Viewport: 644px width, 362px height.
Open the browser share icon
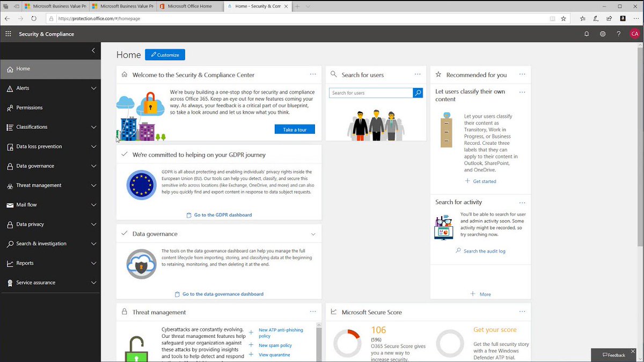coord(609,18)
